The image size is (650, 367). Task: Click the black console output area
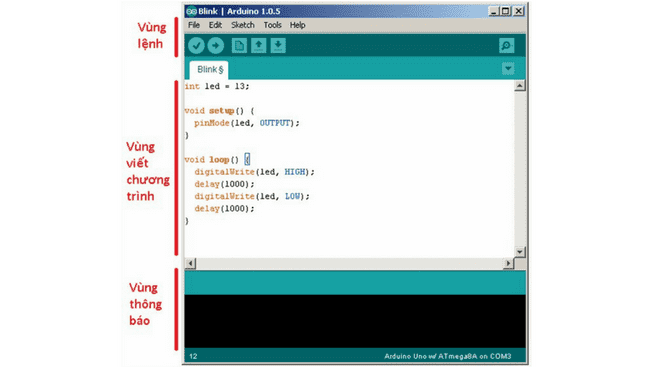coord(355,321)
